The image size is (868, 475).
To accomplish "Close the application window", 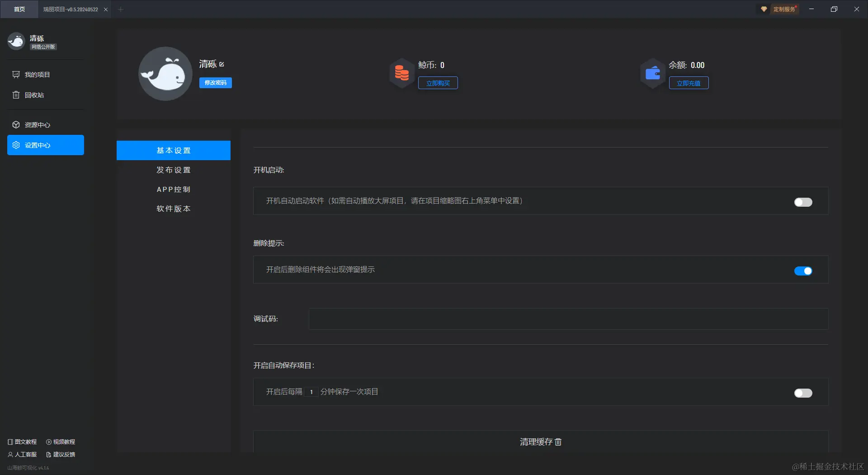I will (857, 9).
